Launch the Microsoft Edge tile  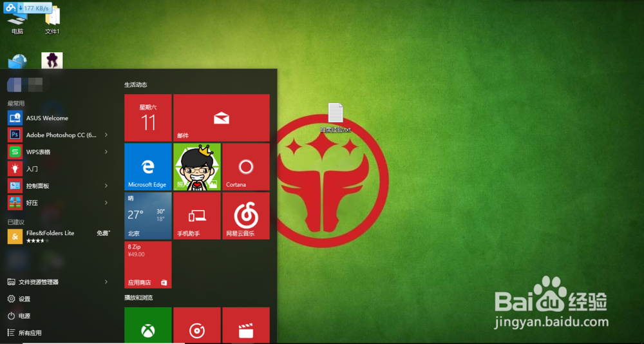pos(148,167)
